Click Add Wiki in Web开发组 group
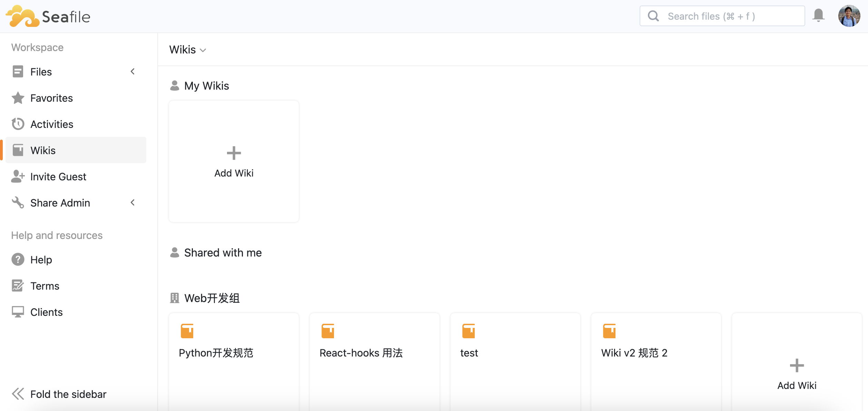 click(797, 374)
